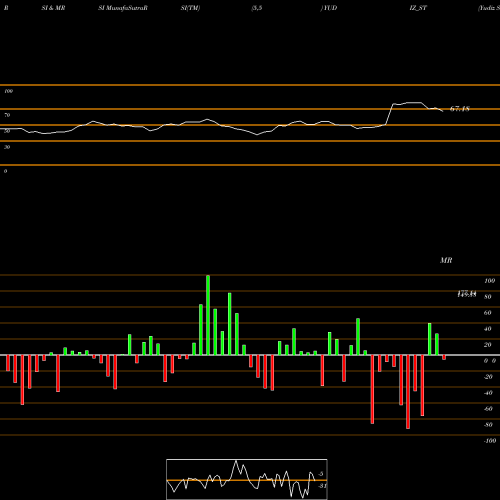Click the MR axis label 40

pyautogui.click(x=488, y=329)
